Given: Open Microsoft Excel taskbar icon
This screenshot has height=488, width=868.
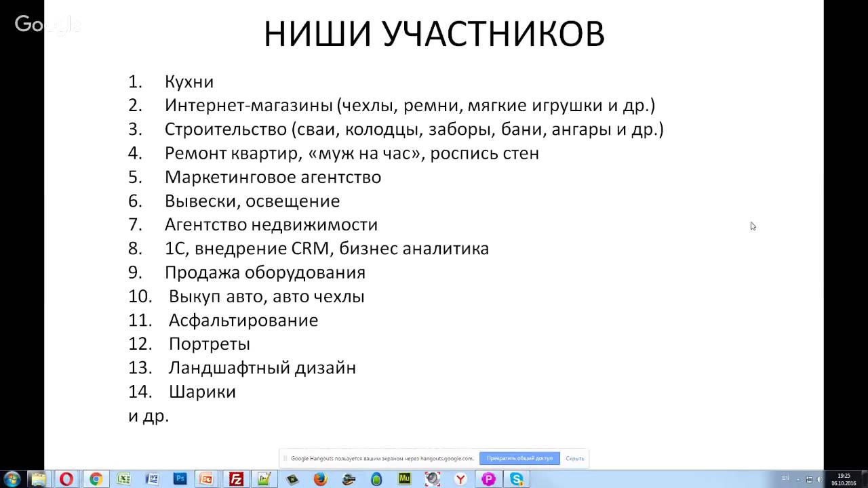Looking at the screenshot, I should click(123, 479).
